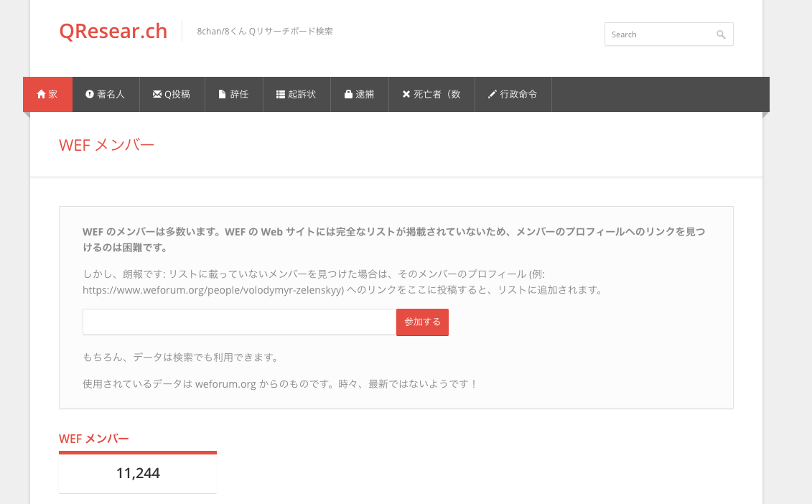Open the 著名人 menu item
Image resolution: width=812 pixels, height=504 pixels.
tap(105, 94)
